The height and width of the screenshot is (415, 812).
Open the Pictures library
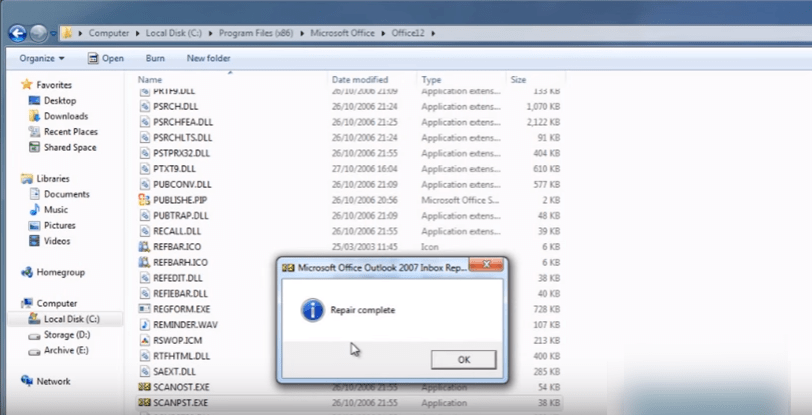(53, 225)
